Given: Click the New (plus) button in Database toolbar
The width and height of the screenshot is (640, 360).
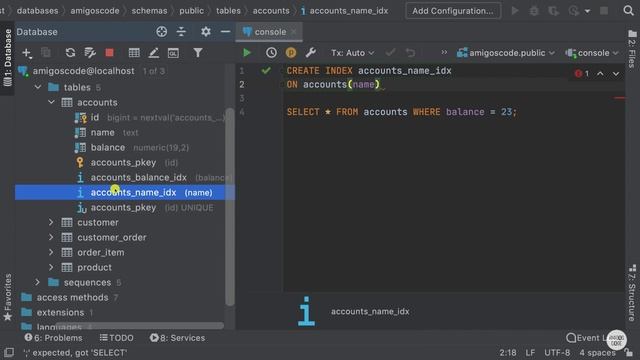Looking at the screenshot, I should click(x=27, y=53).
